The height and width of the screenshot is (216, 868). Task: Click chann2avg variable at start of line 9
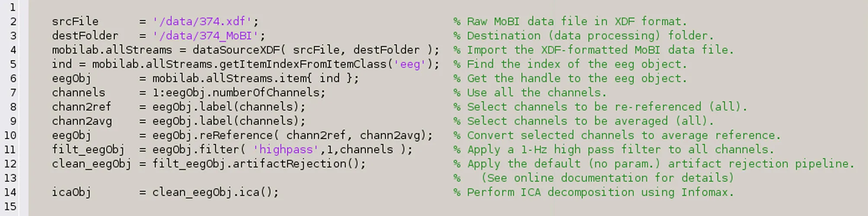point(81,121)
